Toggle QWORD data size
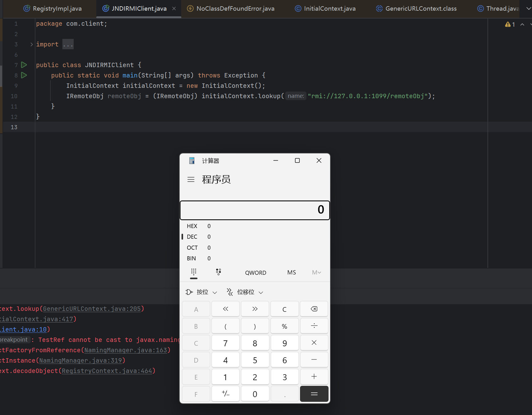This screenshot has width=532, height=415. click(x=255, y=273)
